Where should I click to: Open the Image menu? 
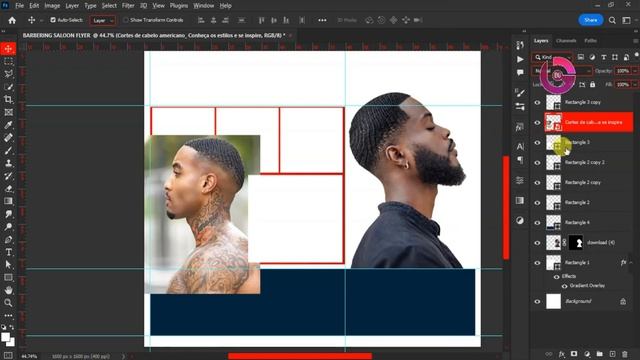(52, 6)
